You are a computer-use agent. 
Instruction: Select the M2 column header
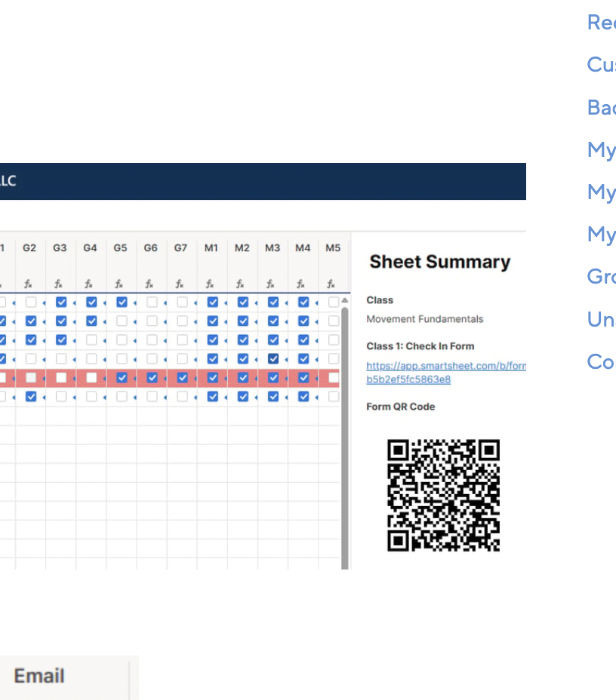pos(242,247)
